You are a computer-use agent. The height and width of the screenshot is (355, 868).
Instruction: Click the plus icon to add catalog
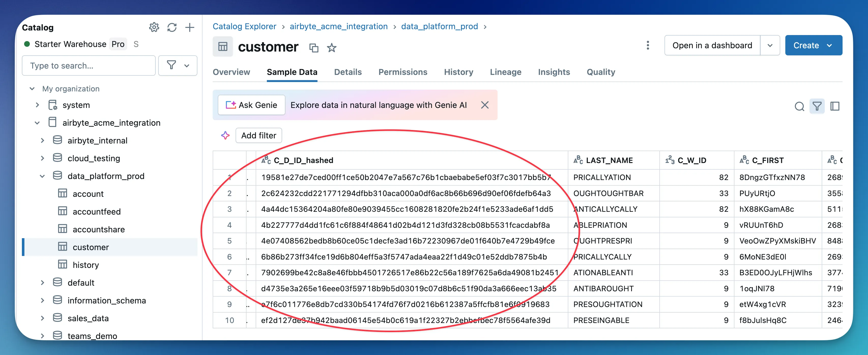pyautogui.click(x=190, y=27)
